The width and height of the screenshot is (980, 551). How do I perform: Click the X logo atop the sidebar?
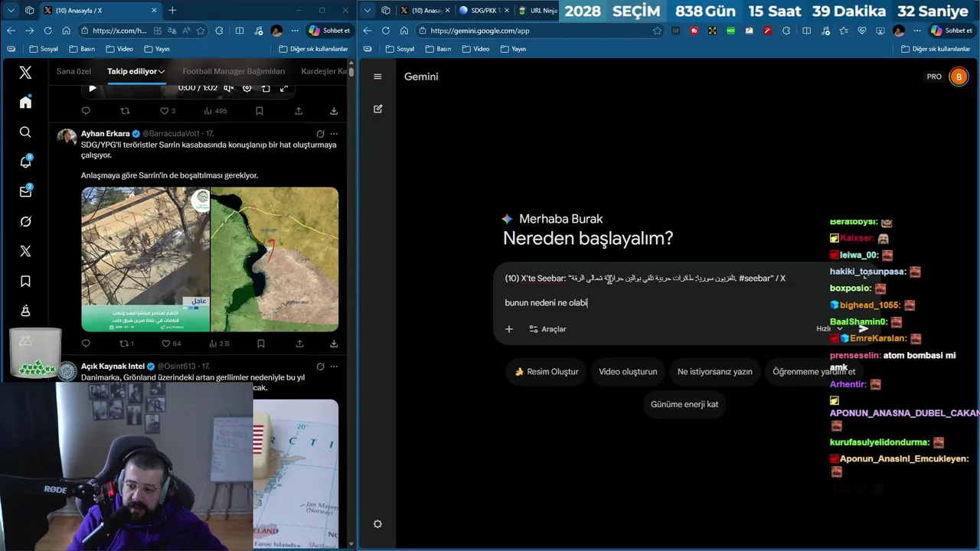pyautogui.click(x=25, y=73)
